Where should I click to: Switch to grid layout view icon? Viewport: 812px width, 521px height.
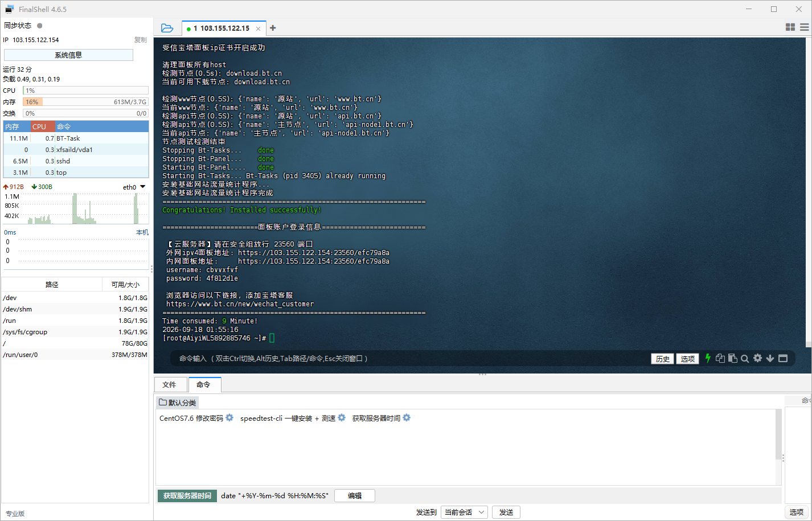coord(790,27)
